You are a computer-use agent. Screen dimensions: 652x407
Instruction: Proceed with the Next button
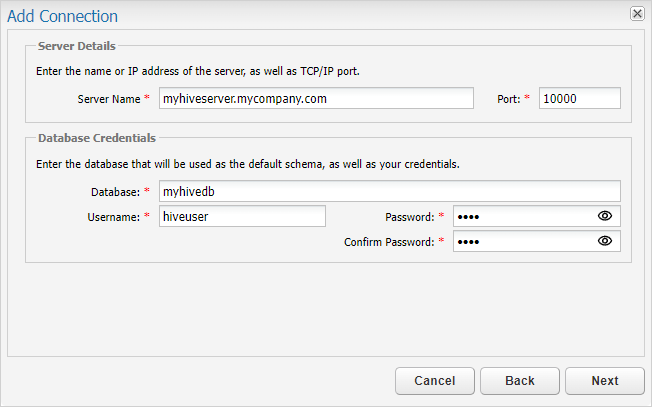605,381
